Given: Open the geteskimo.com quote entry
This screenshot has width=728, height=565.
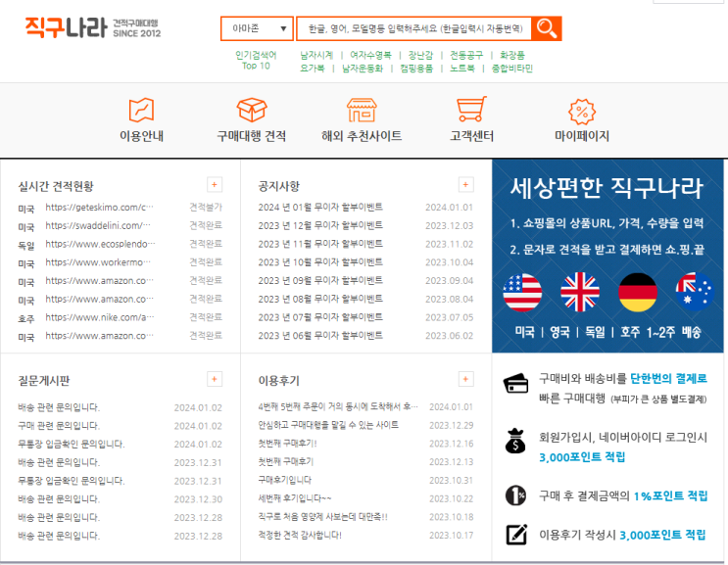Looking at the screenshot, I should click(x=99, y=208).
